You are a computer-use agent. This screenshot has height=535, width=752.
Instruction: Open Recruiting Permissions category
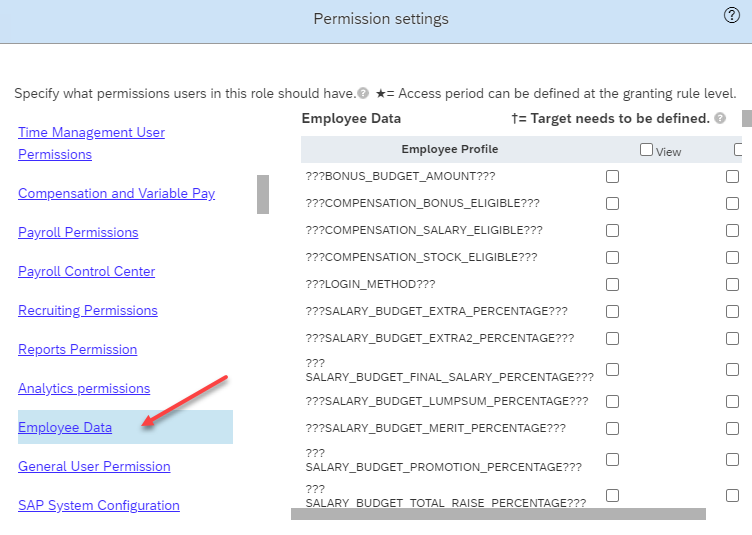click(x=88, y=310)
